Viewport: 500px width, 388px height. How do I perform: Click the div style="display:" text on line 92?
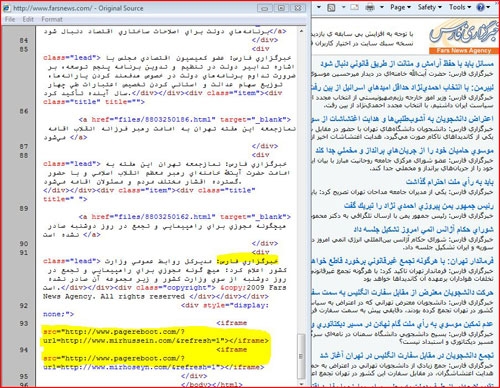[225, 305]
